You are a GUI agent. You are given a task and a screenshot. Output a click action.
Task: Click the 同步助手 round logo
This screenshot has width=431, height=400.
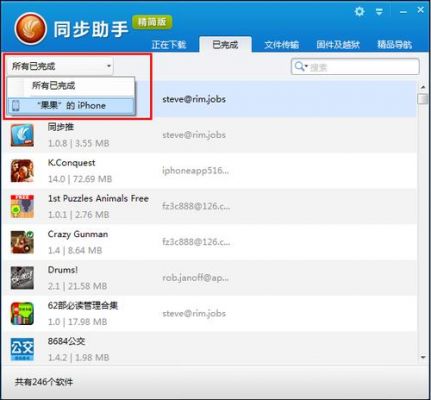(30, 29)
